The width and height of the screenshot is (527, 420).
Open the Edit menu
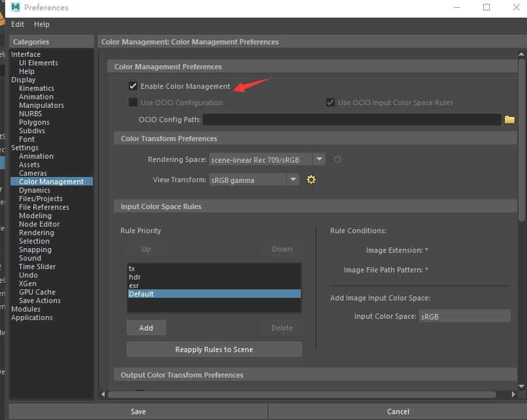(18, 24)
